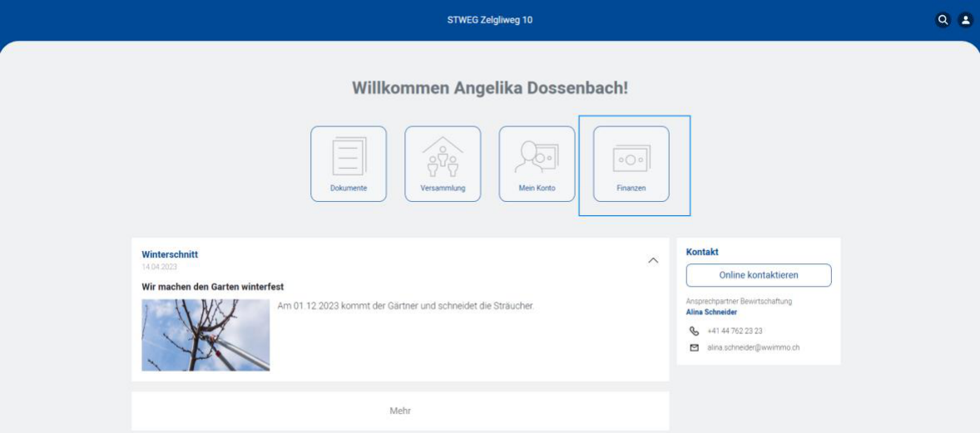Click phone number +41 44 762 23 23
Image resolution: width=980 pixels, height=433 pixels.
pos(735,331)
